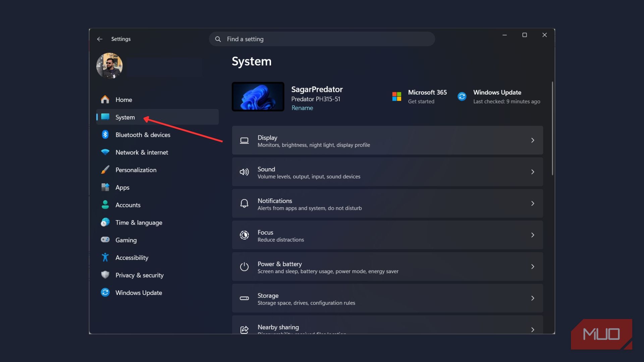644x362 pixels.
Task: Click the Focus target icon
Action: click(x=244, y=235)
